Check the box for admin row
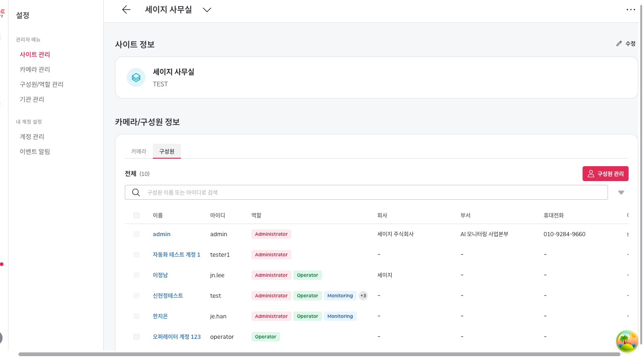Screen dimensions: 644x358 tap(136, 234)
